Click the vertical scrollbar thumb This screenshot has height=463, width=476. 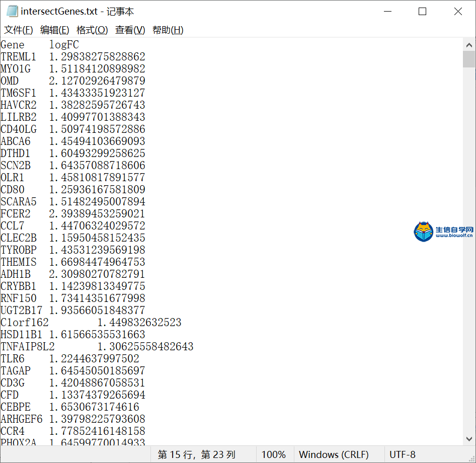pos(469,59)
